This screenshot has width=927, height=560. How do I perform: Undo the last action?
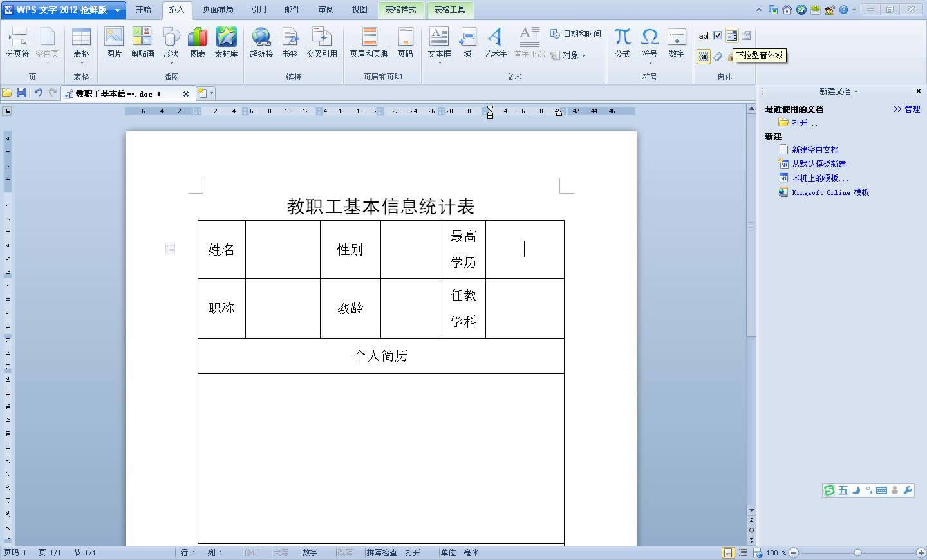[x=38, y=93]
